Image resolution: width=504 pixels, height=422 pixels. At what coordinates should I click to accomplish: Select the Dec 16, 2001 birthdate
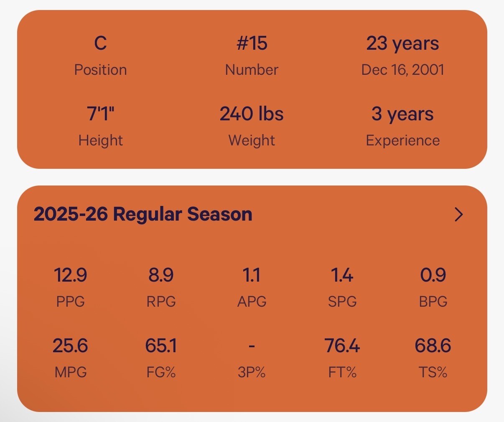pos(402,70)
